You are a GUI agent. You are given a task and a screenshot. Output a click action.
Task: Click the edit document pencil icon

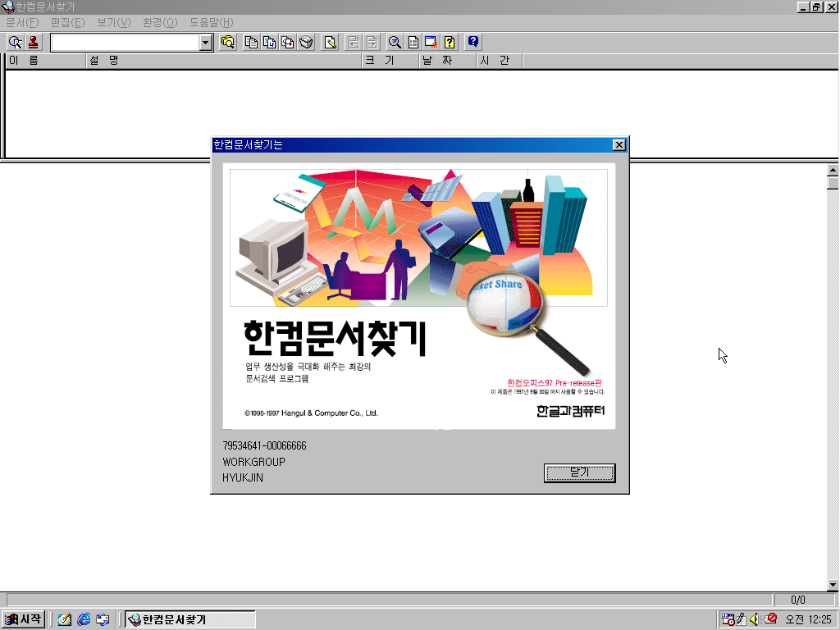331,43
